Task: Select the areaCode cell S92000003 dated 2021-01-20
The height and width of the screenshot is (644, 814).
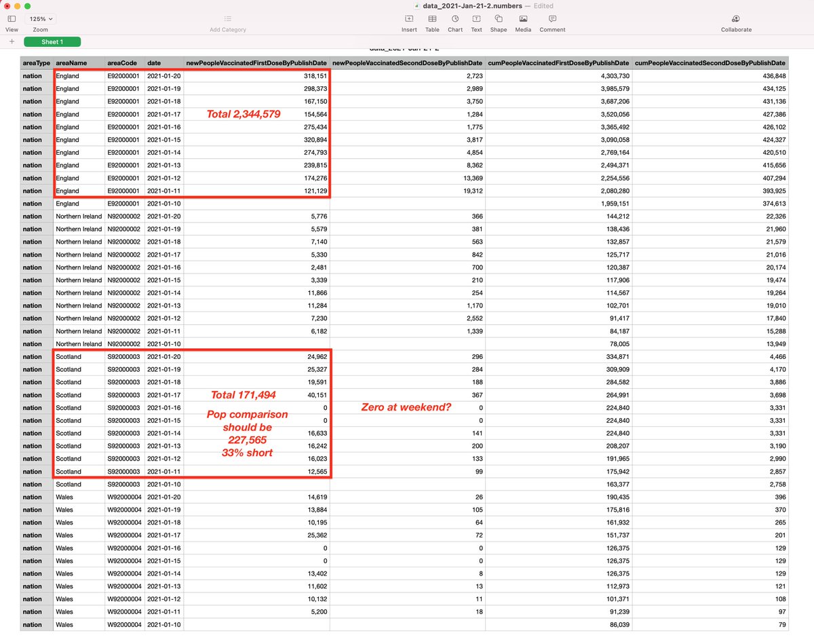Action: pos(124,357)
